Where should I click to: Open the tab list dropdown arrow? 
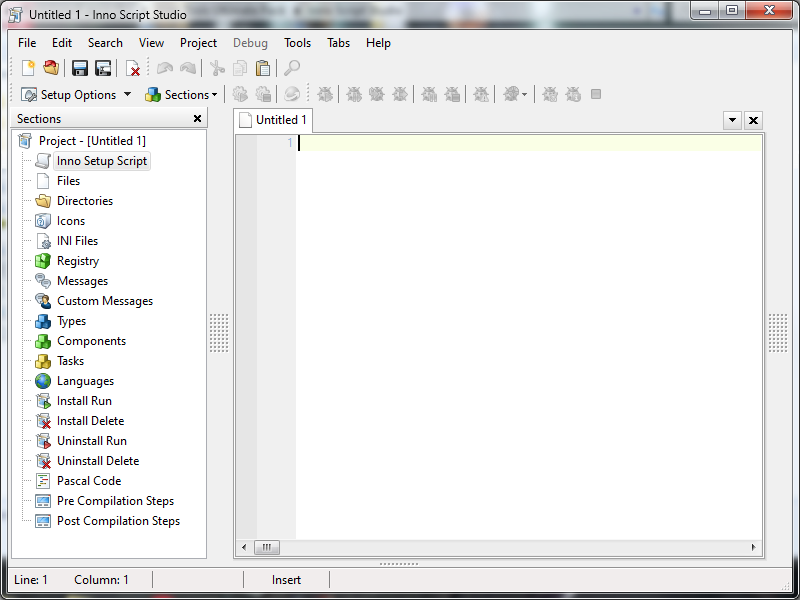point(732,120)
